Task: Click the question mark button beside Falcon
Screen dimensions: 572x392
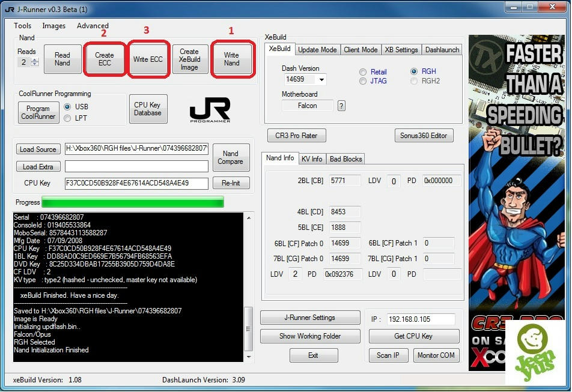Action: pyautogui.click(x=341, y=106)
